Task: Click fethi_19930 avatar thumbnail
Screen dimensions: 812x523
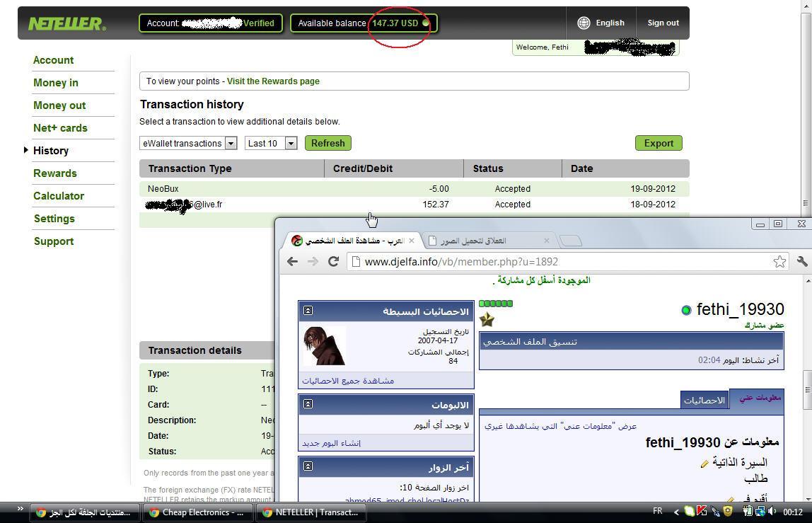Action: 324,346
